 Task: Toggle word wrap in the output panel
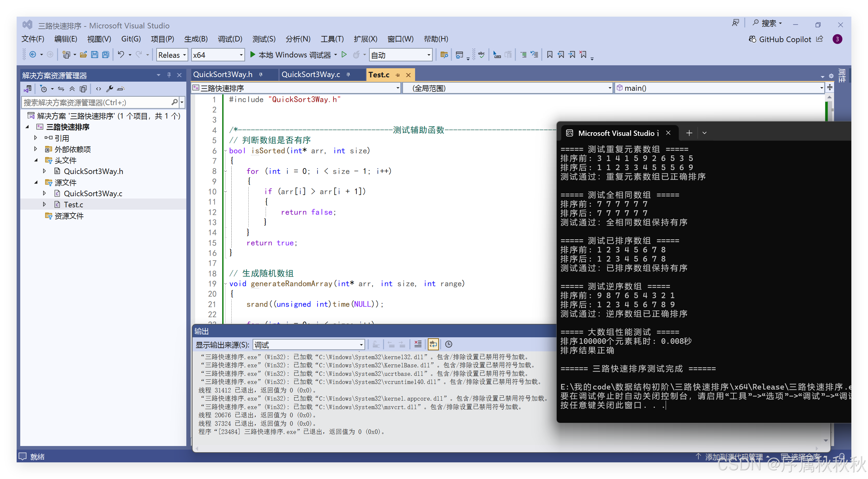(433, 344)
